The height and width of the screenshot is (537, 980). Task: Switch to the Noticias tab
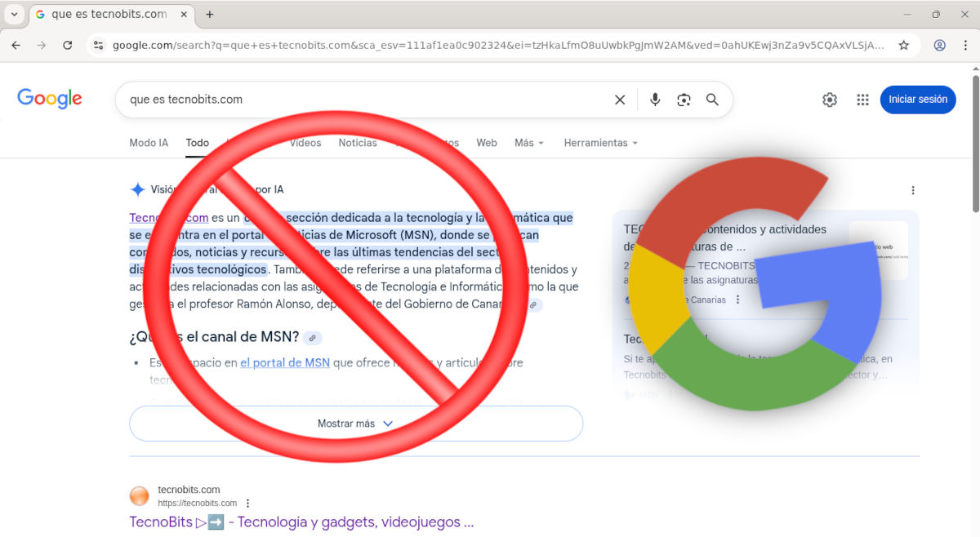(x=358, y=143)
